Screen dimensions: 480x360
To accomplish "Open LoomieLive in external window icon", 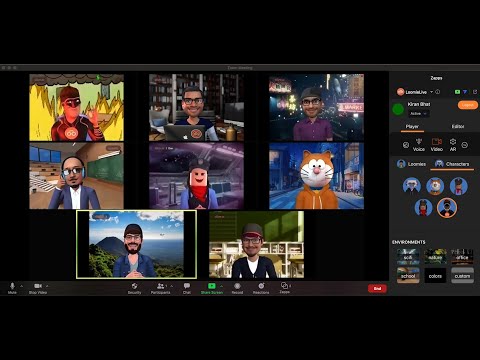I will tap(475, 92).
